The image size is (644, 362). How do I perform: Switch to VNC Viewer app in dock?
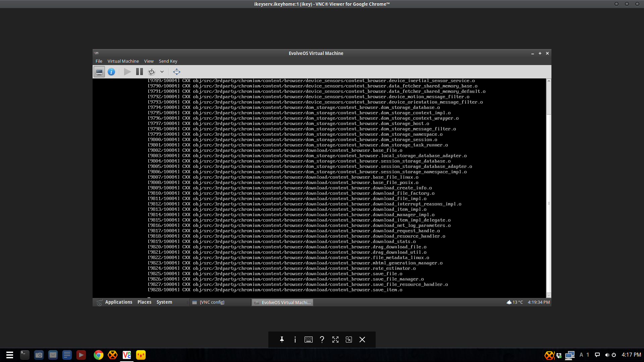[127, 355]
